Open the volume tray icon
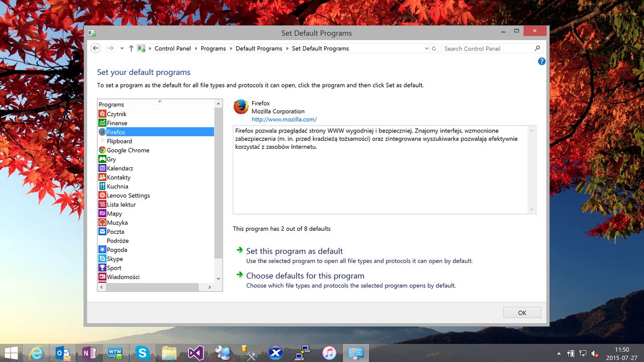This screenshot has width=644, height=362. (595, 353)
